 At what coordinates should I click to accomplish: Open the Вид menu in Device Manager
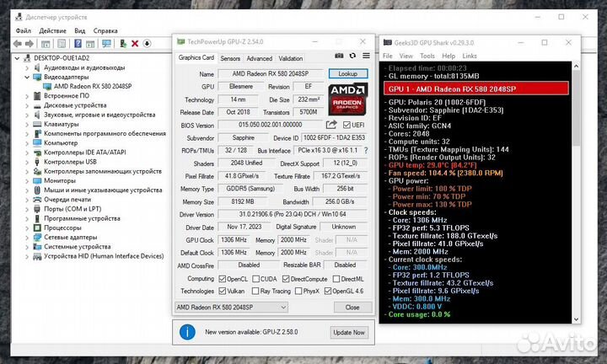(x=80, y=30)
